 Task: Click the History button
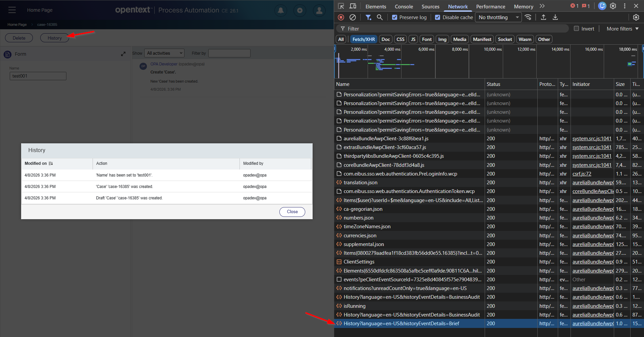point(55,38)
